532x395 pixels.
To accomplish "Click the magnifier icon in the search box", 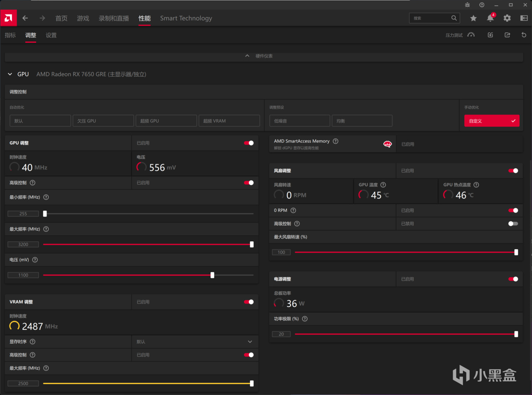I will point(454,18).
